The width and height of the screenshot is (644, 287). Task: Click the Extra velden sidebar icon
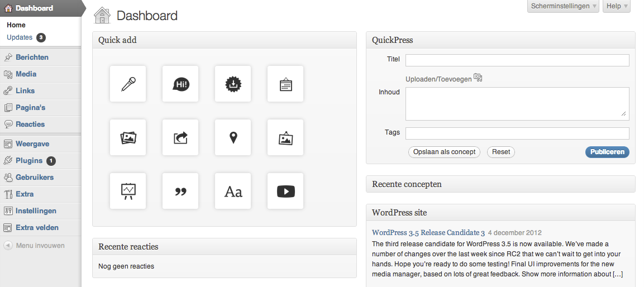tap(8, 228)
